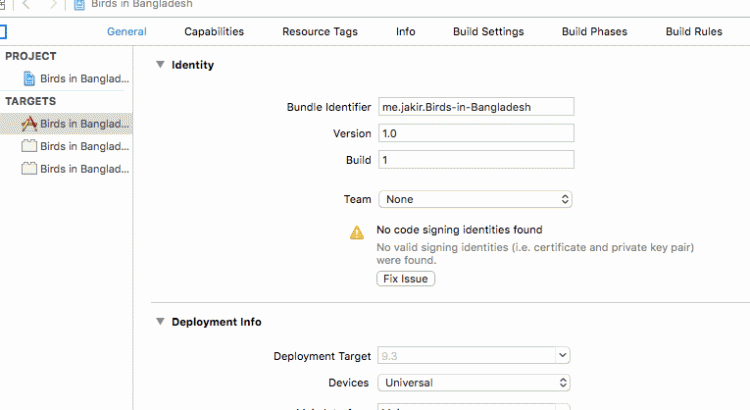Open the Build Phases tab

594,31
